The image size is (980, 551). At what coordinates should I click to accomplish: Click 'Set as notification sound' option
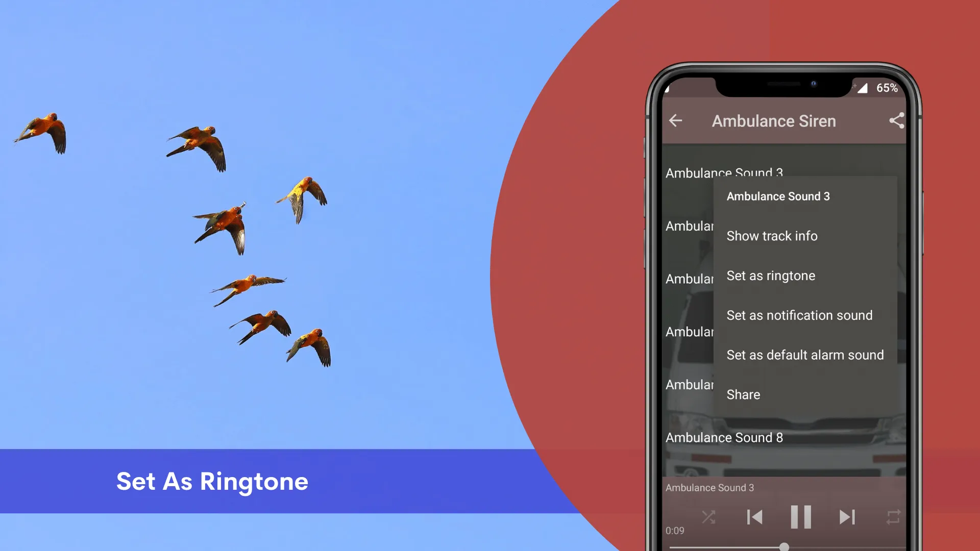coord(800,315)
